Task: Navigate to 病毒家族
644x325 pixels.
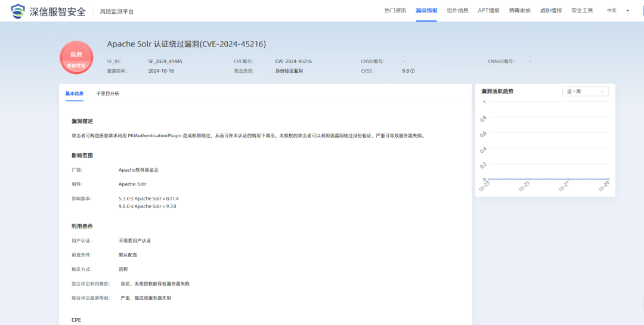Action: click(520, 11)
